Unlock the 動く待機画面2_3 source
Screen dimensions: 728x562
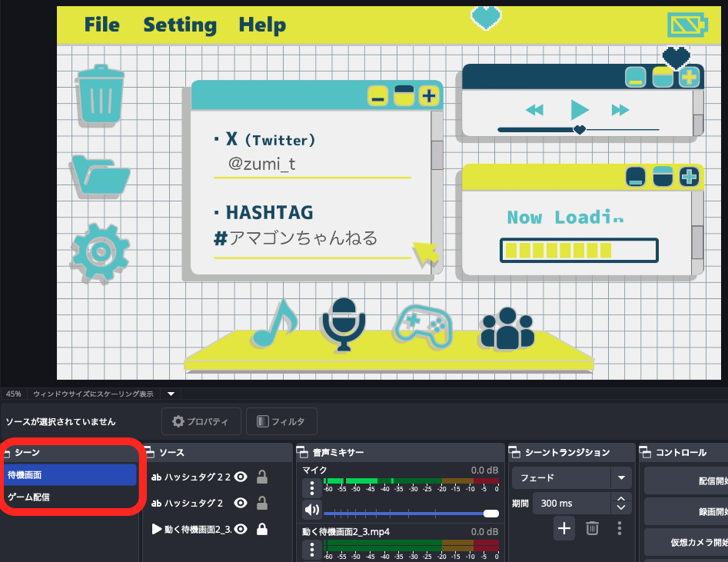click(262, 529)
